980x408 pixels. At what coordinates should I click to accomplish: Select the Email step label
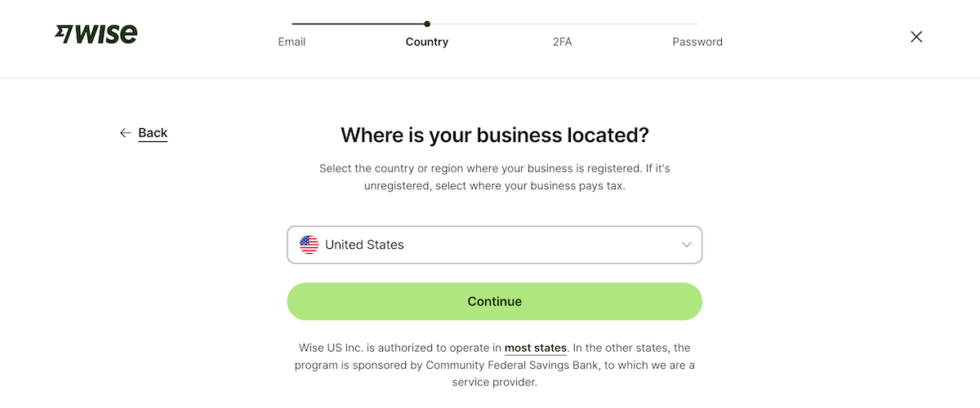coord(292,42)
